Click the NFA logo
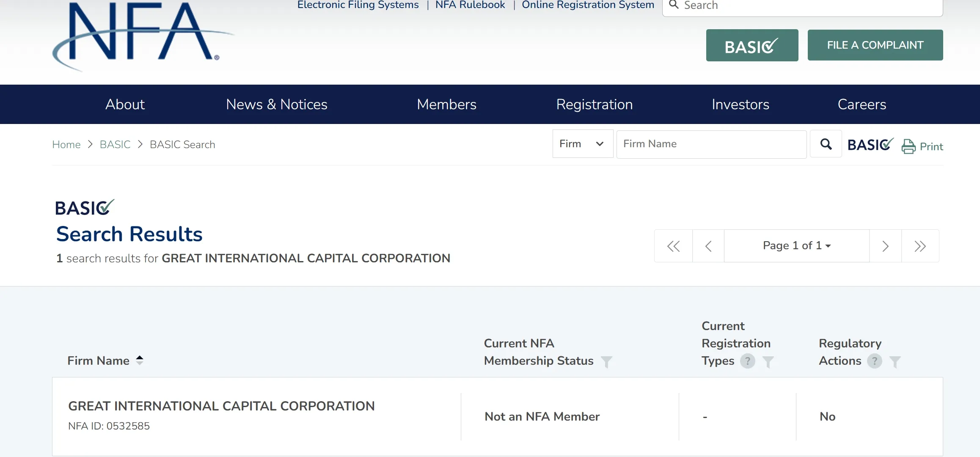Screen dimensions: 980x457 point(143,36)
